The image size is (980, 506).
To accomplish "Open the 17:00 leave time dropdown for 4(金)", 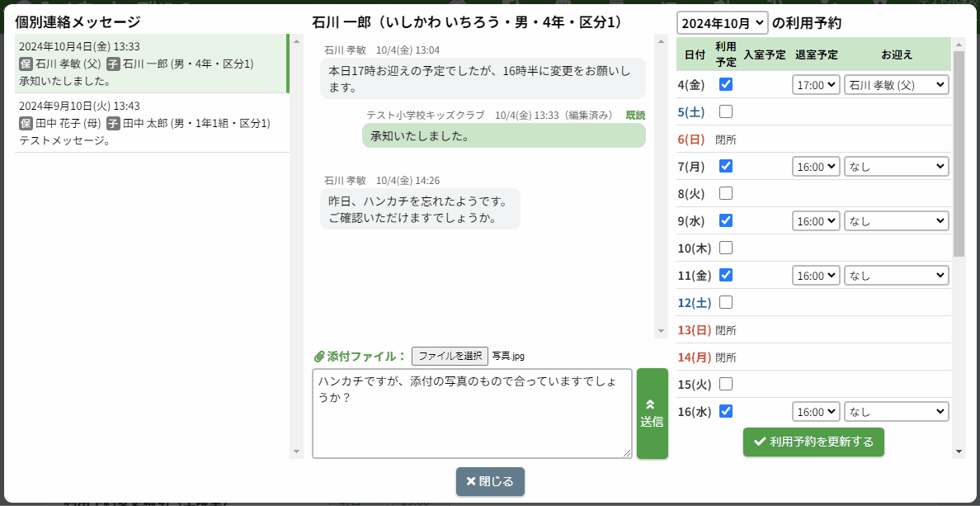I will [x=816, y=84].
